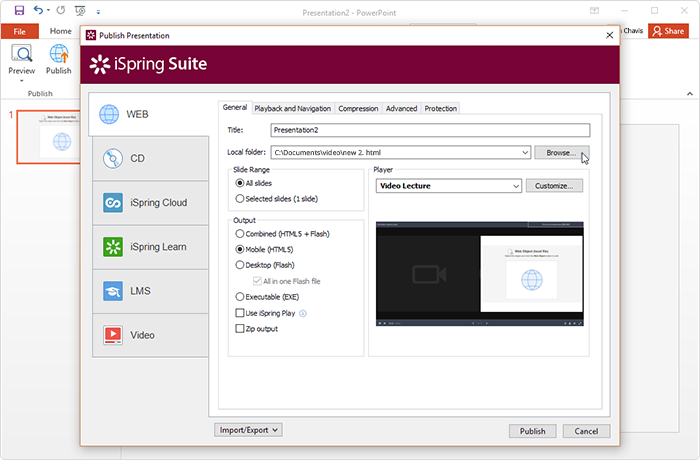Select the iSpring Learn green icon
Viewport: 700px width, 460px height.
[x=112, y=247]
